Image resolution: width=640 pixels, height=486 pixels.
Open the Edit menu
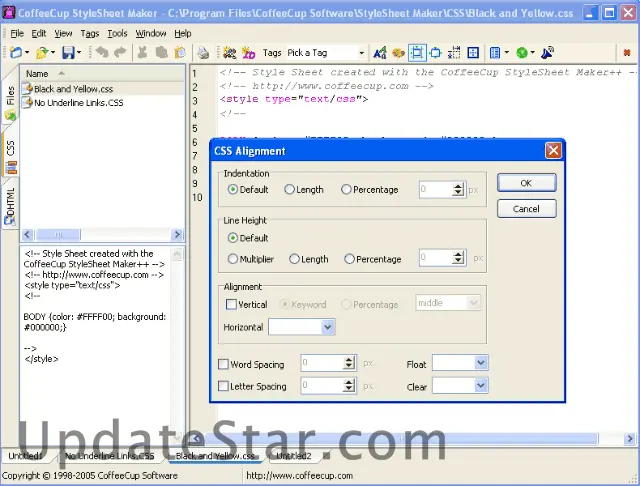coord(39,33)
